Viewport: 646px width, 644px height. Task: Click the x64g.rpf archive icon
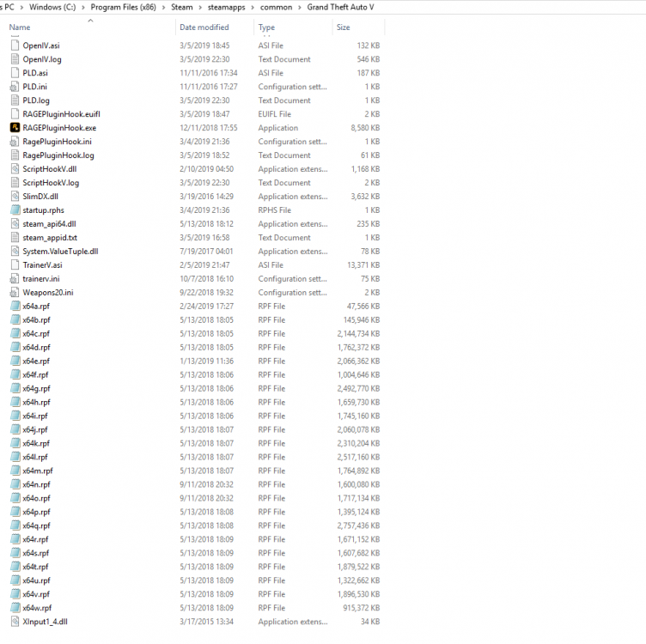pyautogui.click(x=15, y=388)
